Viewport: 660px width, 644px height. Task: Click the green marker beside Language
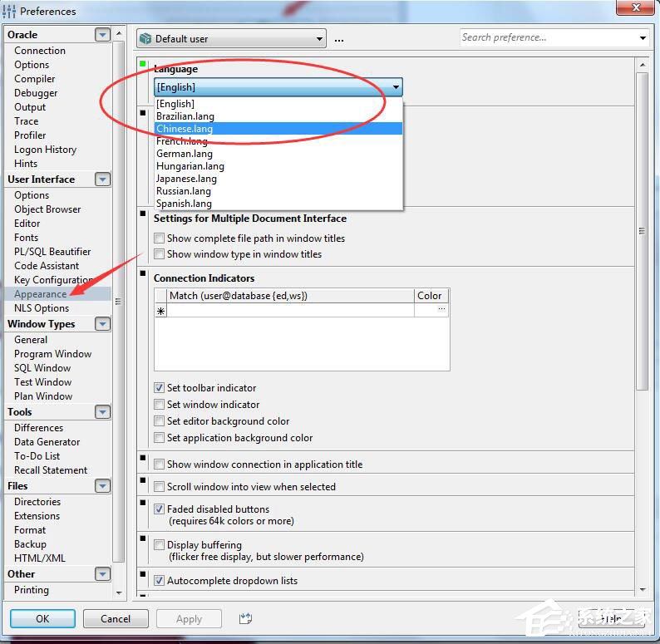pyautogui.click(x=143, y=63)
